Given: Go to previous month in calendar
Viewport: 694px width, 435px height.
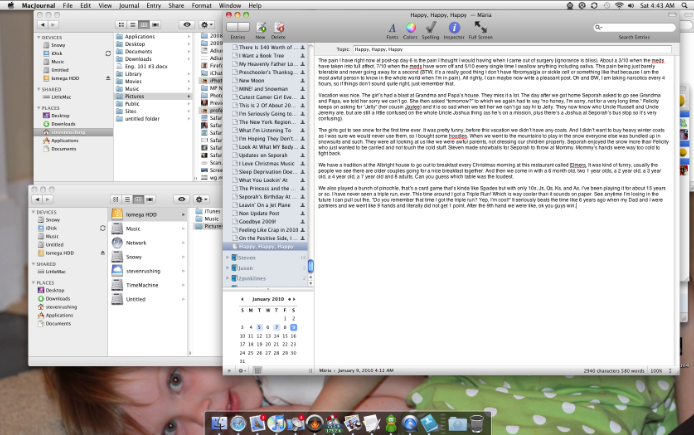Looking at the screenshot, I should [x=242, y=299].
